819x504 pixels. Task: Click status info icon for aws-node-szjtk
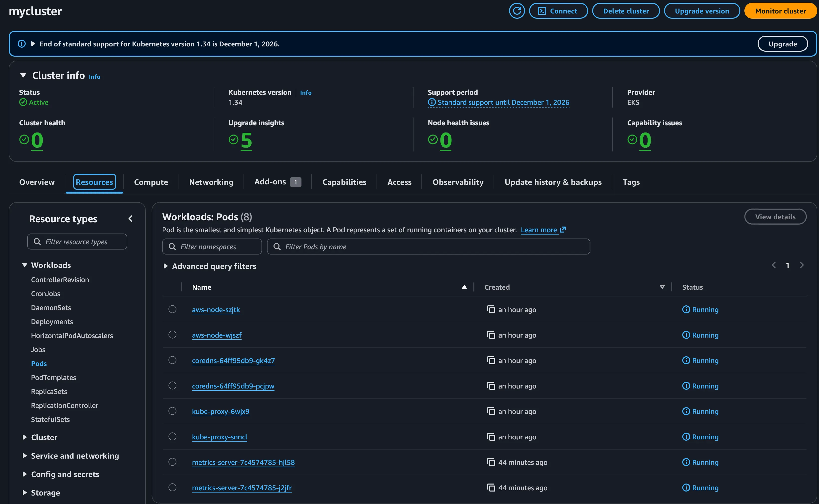[686, 309]
